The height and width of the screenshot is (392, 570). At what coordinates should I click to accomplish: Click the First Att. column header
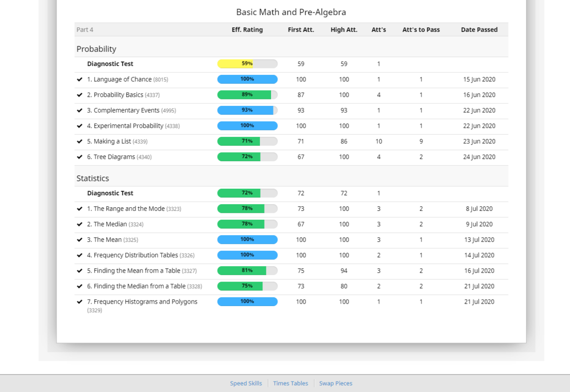300,30
